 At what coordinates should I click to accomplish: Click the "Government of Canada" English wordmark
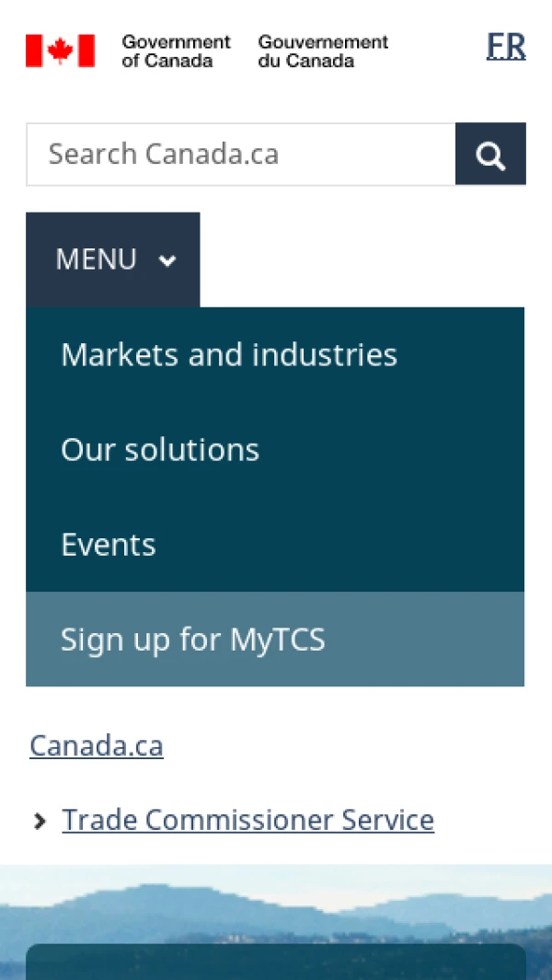(x=176, y=52)
